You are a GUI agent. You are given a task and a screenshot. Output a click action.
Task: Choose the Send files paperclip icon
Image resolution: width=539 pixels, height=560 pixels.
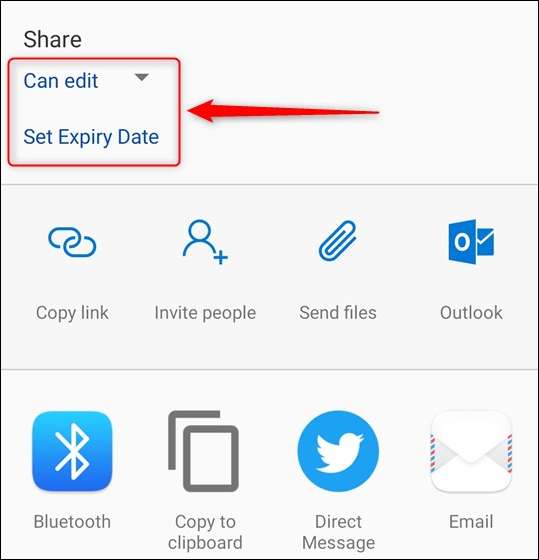[x=338, y=241]
